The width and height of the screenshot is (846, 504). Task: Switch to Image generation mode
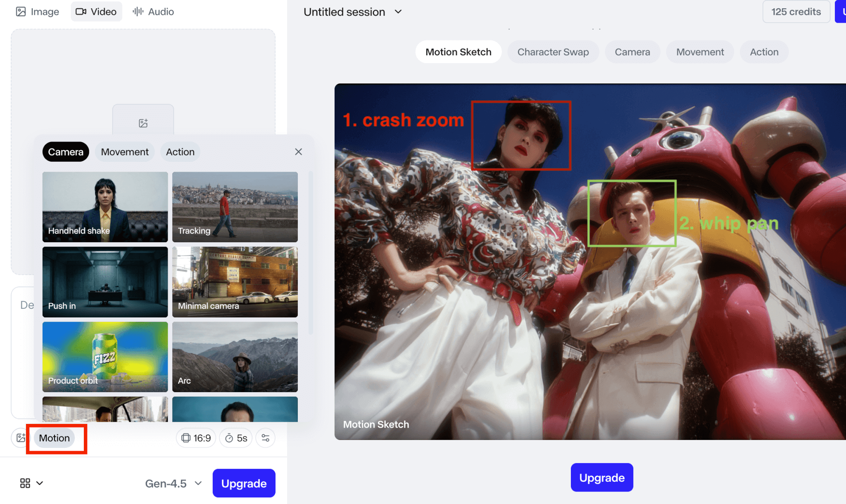point(38,12)
